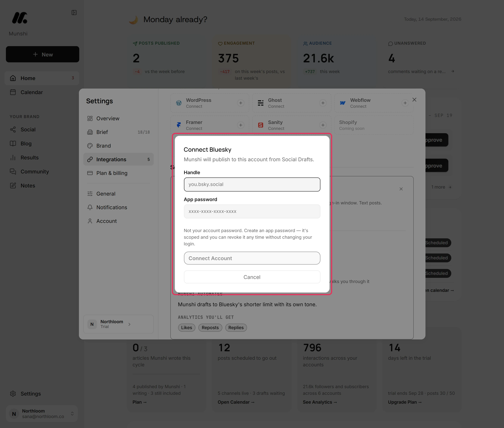The height and width of the screenshot is (428, 504).
Task: Select Brief settings tab
Action: coord(119,132)
